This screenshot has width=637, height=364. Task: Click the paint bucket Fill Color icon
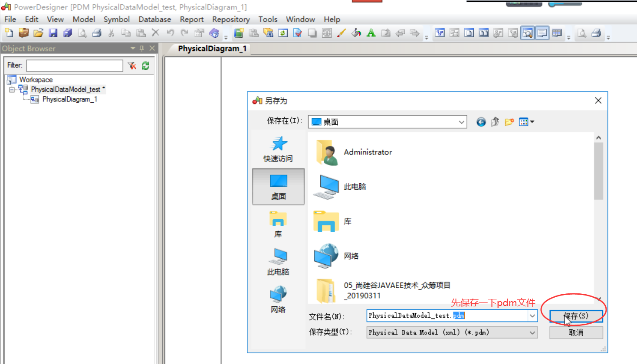tap(356, 33)
